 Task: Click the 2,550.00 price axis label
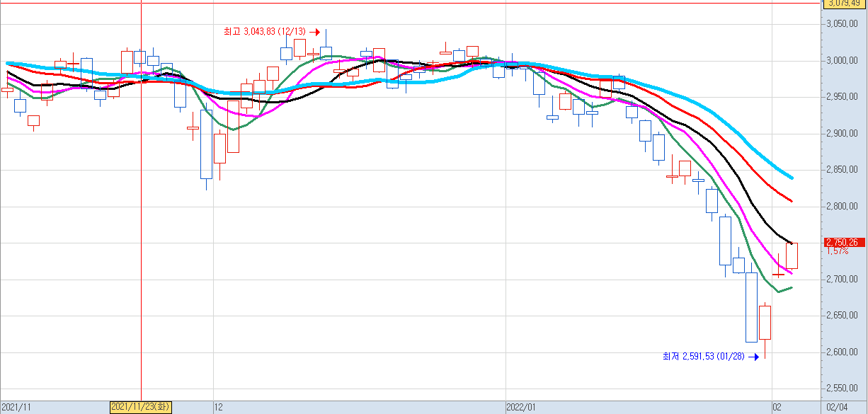point(843,389)
